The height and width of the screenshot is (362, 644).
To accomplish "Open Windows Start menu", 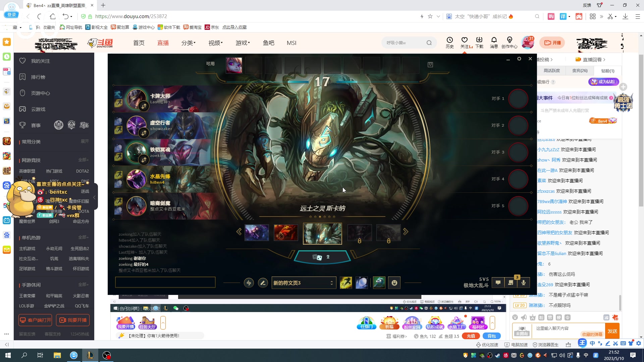I will [x=8, y=355].
